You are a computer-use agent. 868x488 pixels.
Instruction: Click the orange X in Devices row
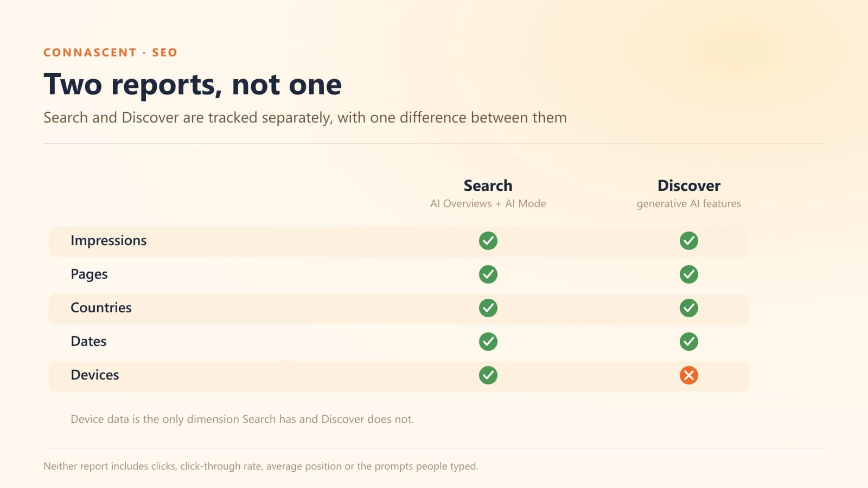689,375
